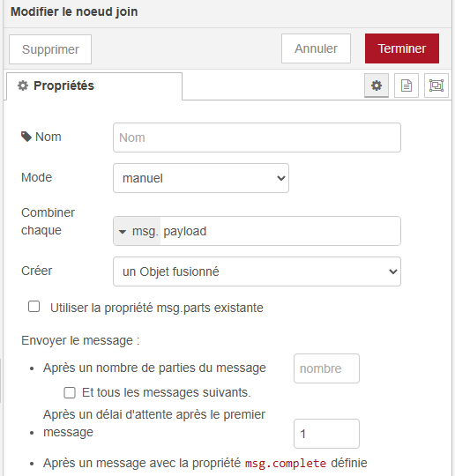
Task: Open the node appearance icon
Action: pyautogui.click(x=436, y=86)
